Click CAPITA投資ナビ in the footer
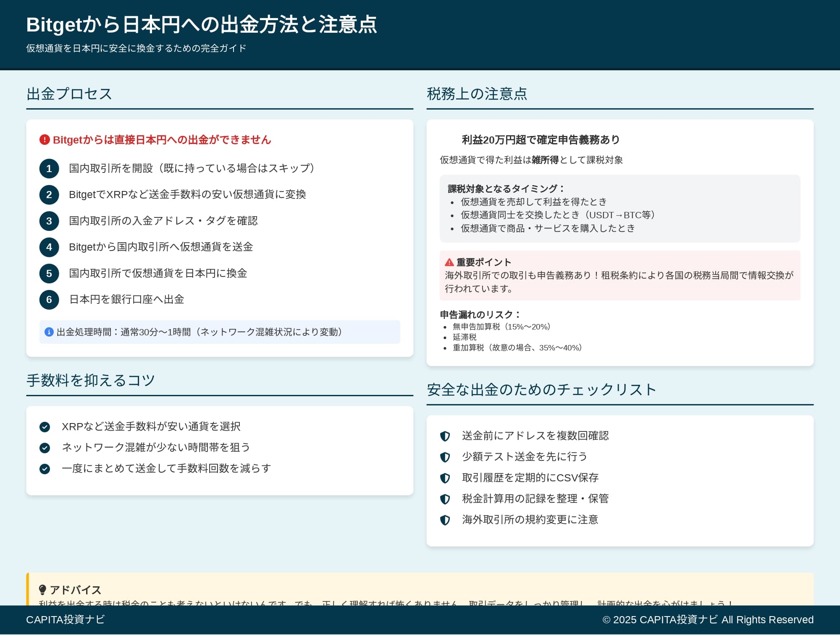The width and height of the screenshot is (840, 635). (66, 620)
